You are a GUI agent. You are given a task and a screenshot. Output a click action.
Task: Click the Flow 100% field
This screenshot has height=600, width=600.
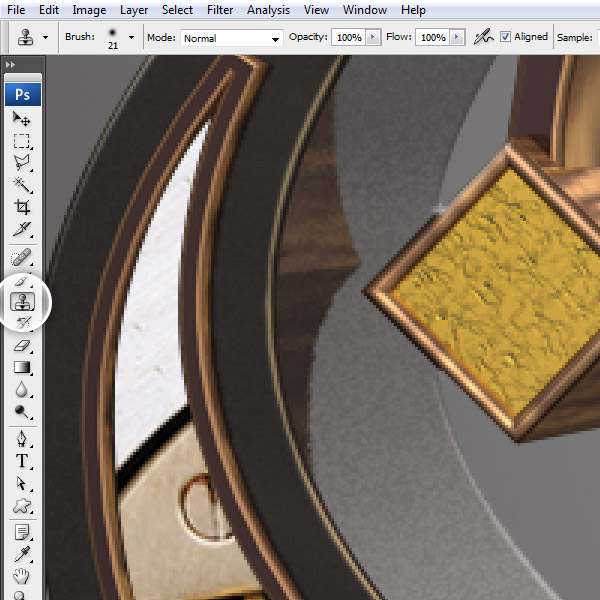tap(432, 38)
